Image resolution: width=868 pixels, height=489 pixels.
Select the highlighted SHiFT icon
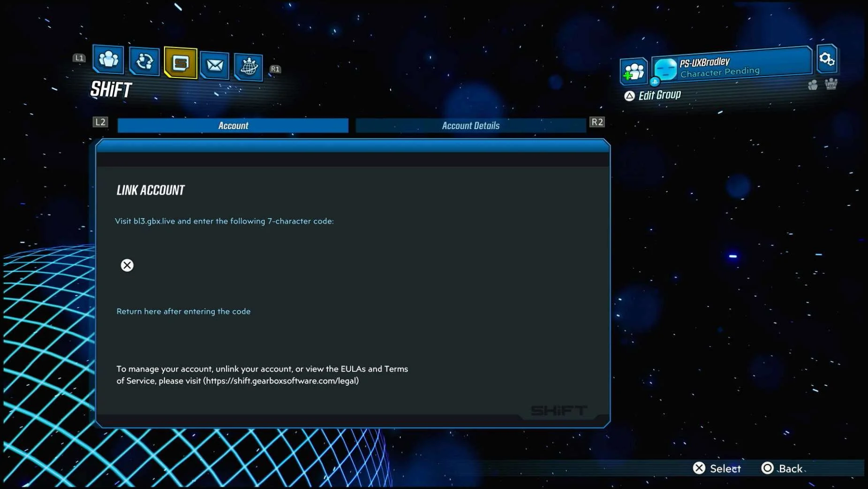pos(181,63)
